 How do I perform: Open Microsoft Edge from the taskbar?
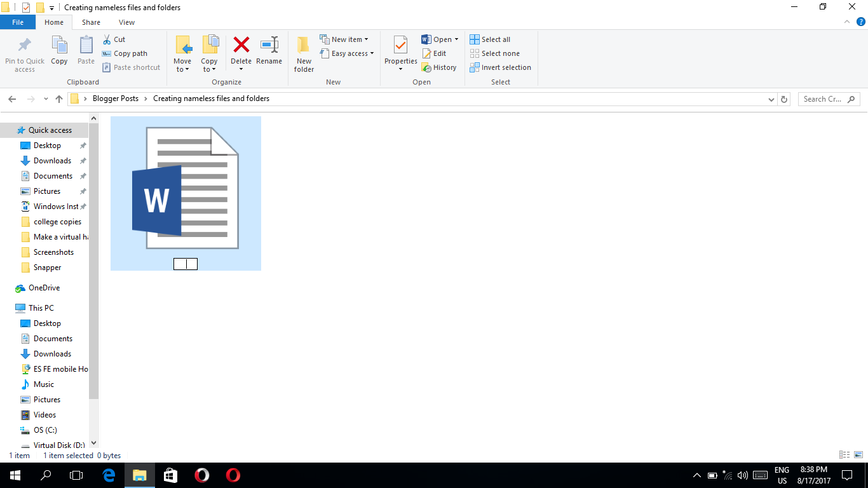pos(109,475)
